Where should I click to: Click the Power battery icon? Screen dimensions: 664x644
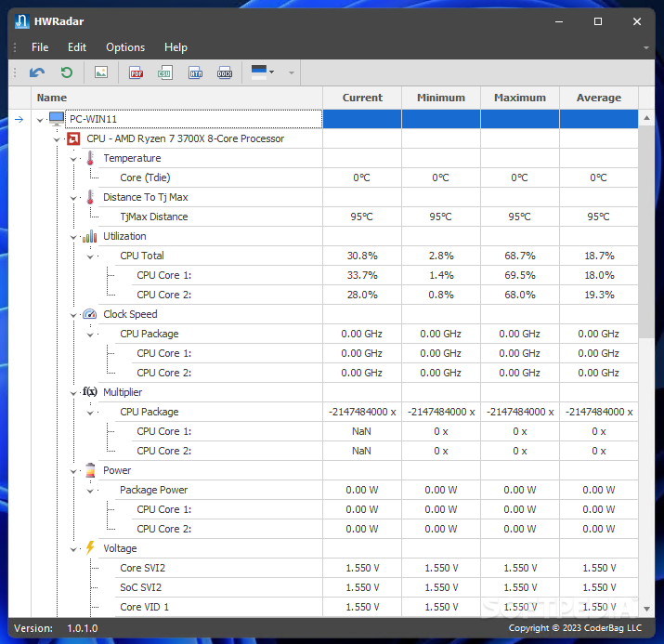click(x=90, y=470)
